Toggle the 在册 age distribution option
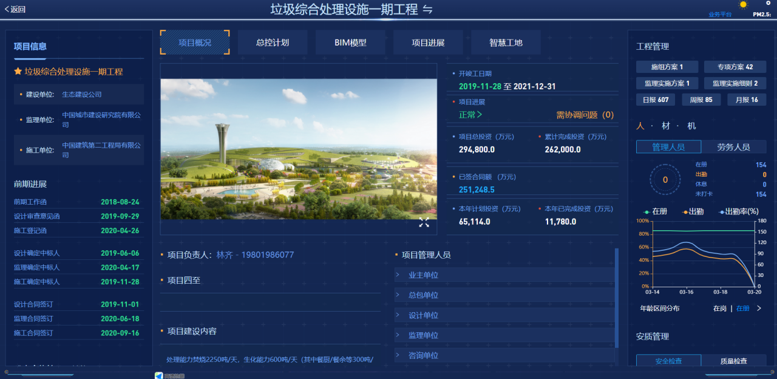 (743, 309)
